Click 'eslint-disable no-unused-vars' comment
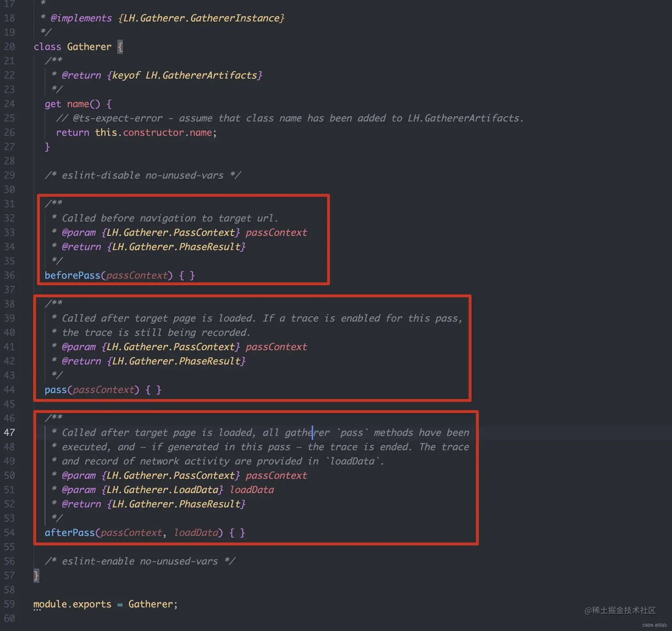672x631 pixels. coord(143,176)
